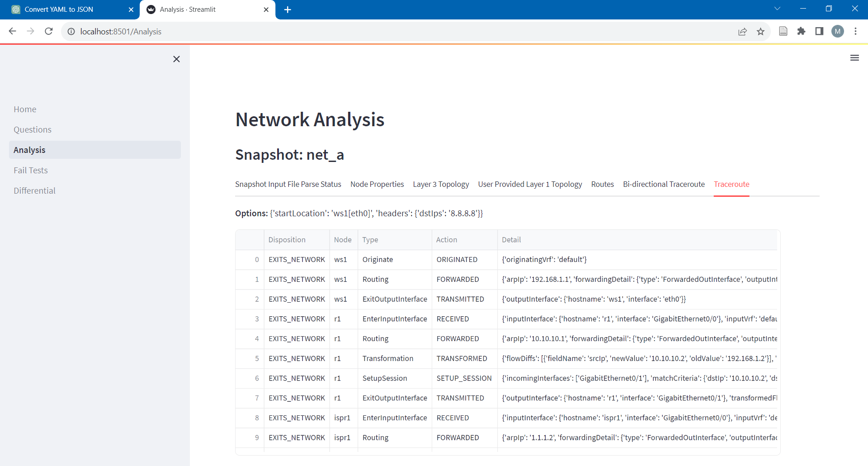868x466 pixels.
Task: Open browser extensions puzzle icon
Action: point(802,31)
